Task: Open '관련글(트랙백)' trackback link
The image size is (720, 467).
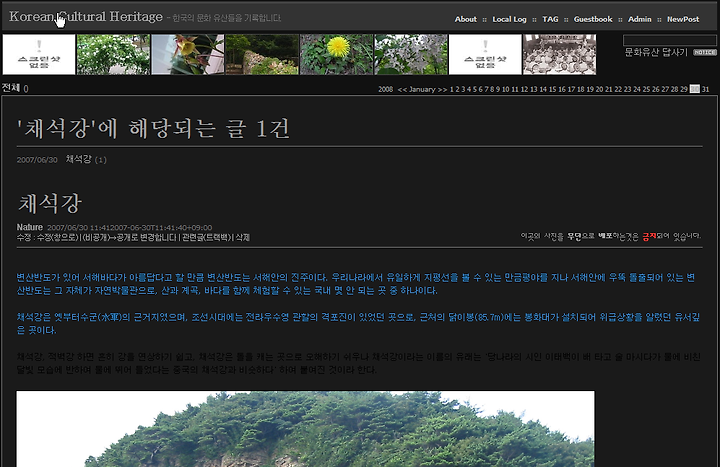Action: (206, 237)
